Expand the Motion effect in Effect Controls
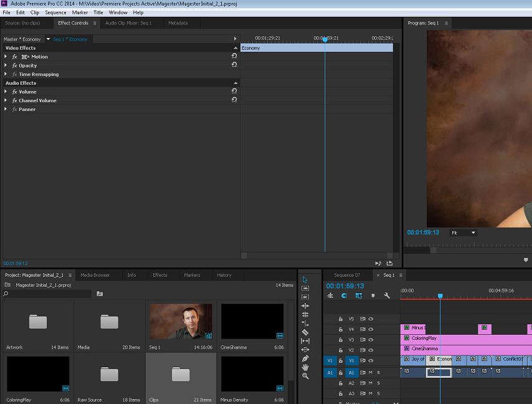532x404 pixels. click(x=6, y=56)
